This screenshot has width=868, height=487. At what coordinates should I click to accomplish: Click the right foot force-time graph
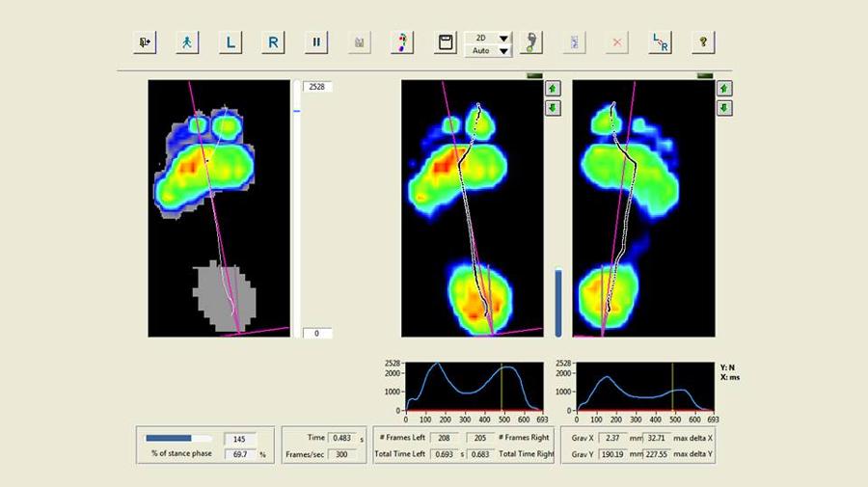click(x=645, y=387)
